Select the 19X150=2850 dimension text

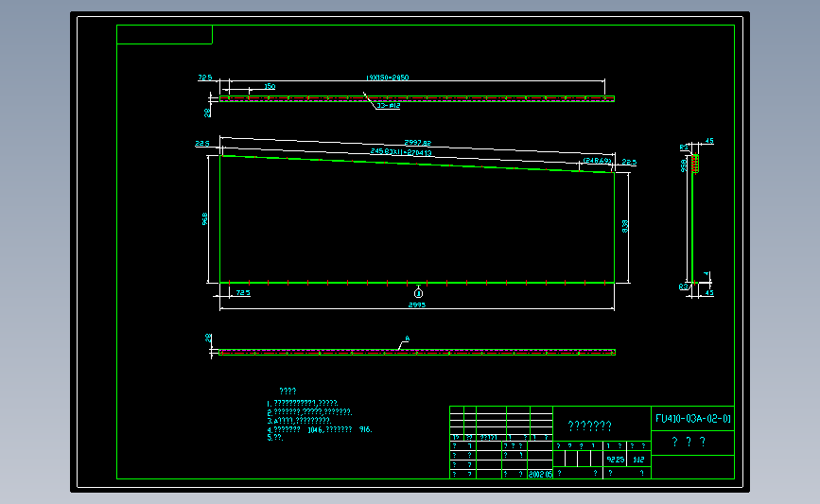pyautogui.click(x=387, y=78)
